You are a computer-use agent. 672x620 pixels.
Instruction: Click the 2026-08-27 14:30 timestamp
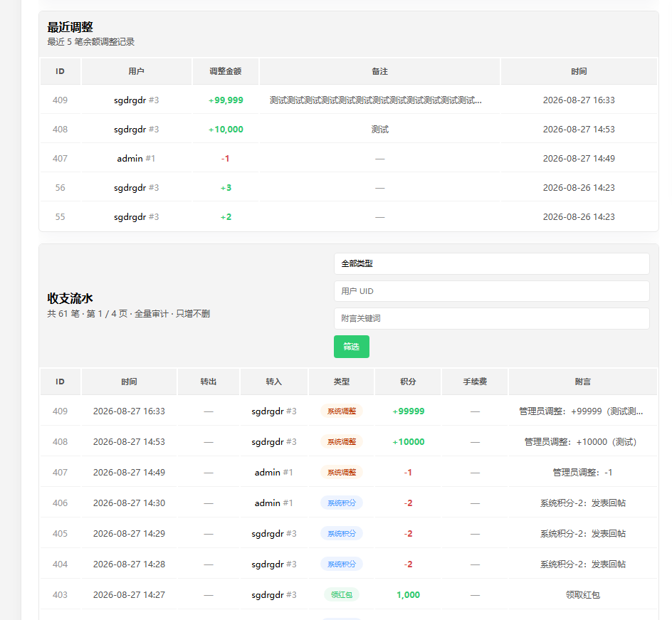coord(129,503)
